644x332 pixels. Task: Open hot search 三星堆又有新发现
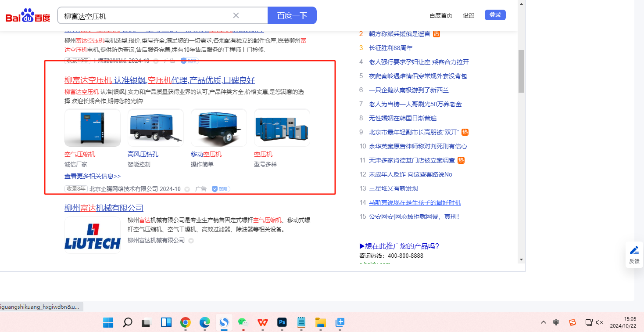point(394,188)
